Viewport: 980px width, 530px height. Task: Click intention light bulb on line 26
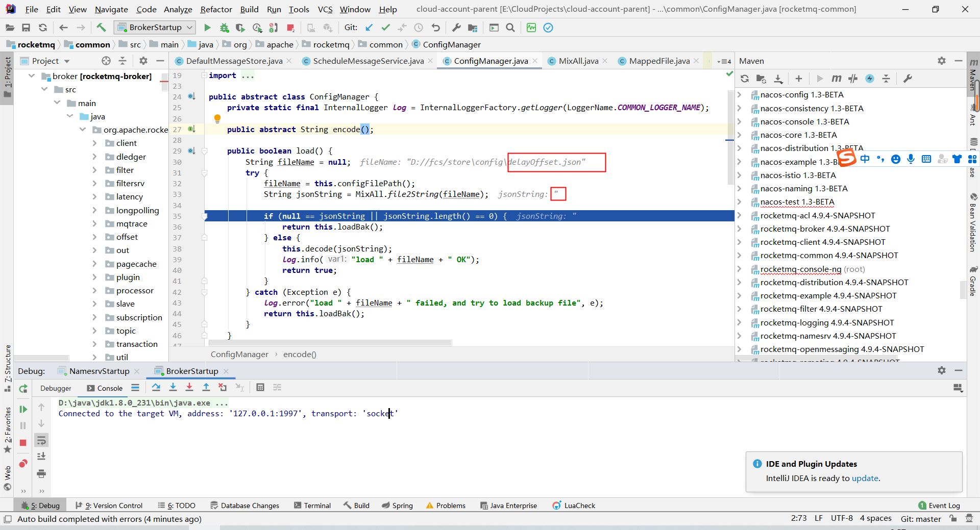217,119
